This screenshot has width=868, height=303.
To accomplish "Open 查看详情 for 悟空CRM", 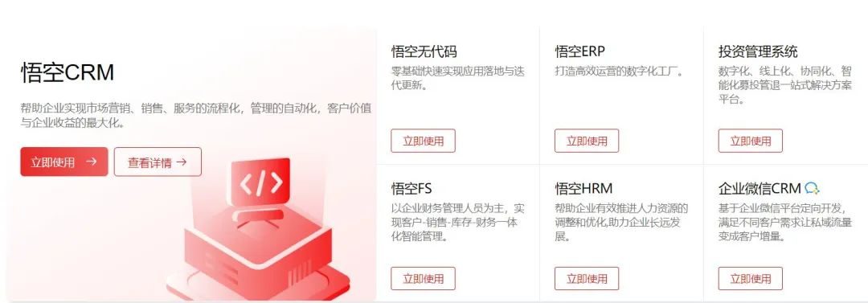I will [x=158, y=162].
